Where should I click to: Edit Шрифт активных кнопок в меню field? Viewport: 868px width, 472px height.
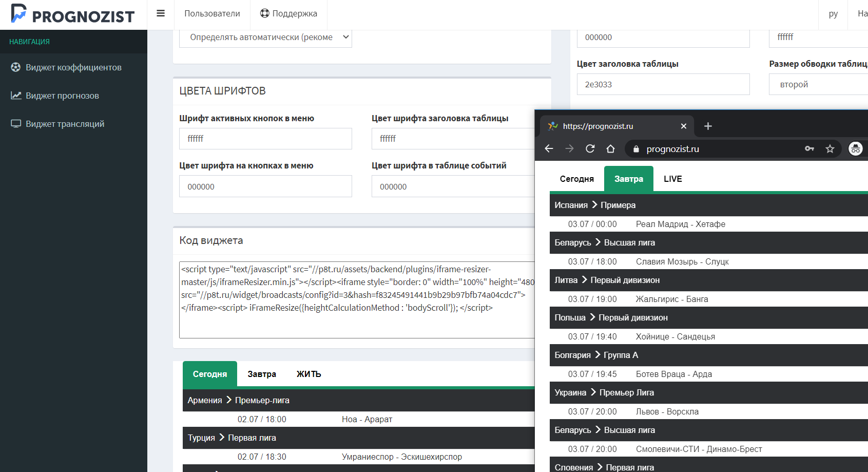click(x=265, y=139)
